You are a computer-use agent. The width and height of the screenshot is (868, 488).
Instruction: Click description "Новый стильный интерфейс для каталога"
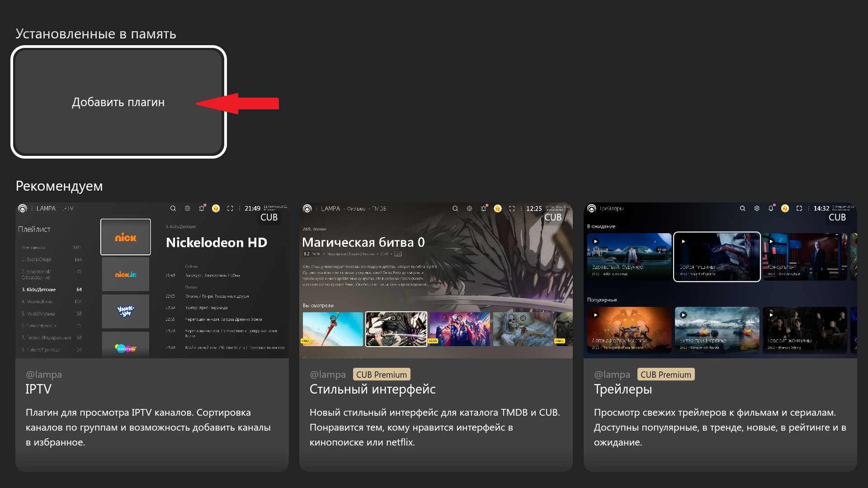coord(435,427)
